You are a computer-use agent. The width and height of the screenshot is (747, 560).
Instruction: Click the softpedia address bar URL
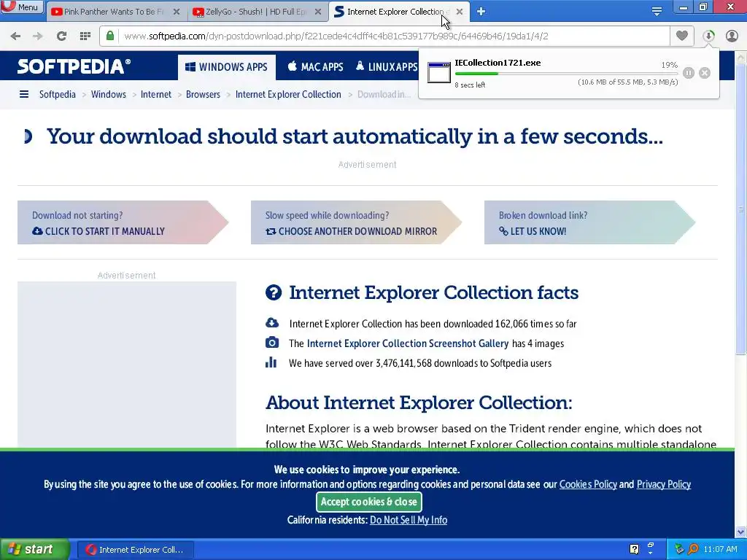tap(336, 36)
